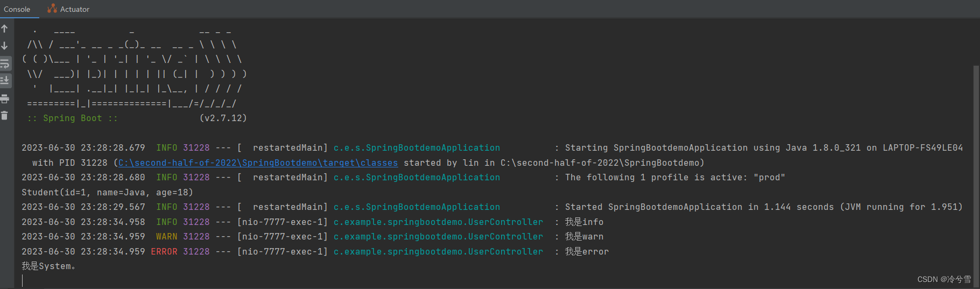Switch to the Console tab
The height and width of the screenshot is (289, 980).
coord(17,9)
